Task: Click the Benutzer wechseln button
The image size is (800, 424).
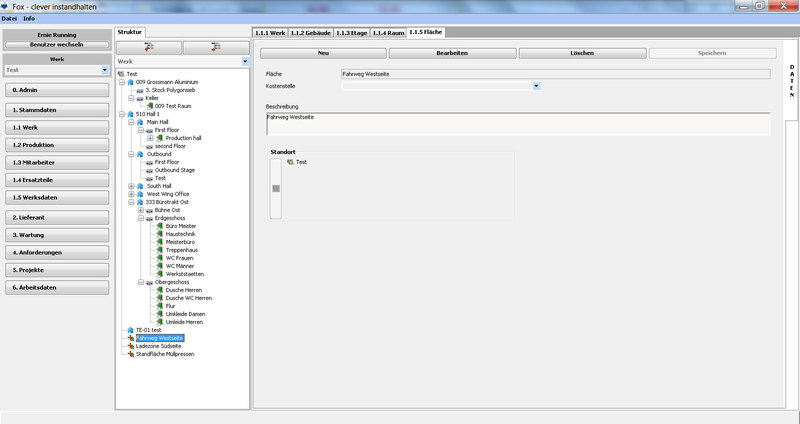Action: click(56, 46)
